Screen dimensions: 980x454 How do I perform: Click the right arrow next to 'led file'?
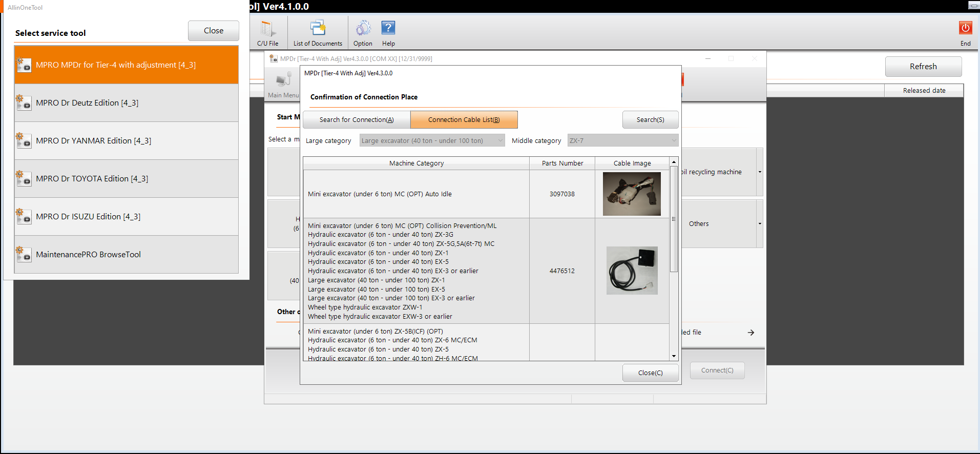click(x=751, y=333)
